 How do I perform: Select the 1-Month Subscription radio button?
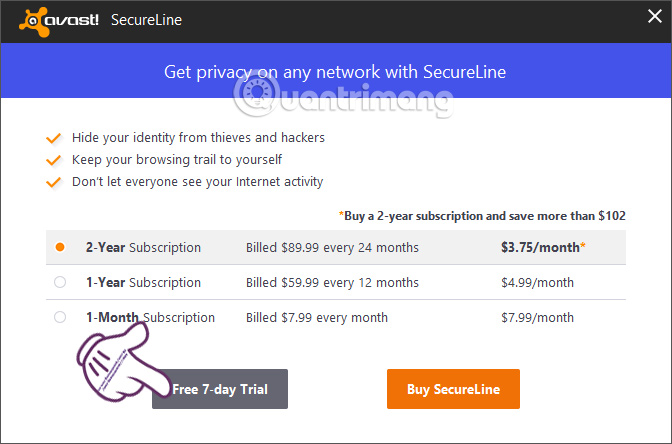point(60,318)
